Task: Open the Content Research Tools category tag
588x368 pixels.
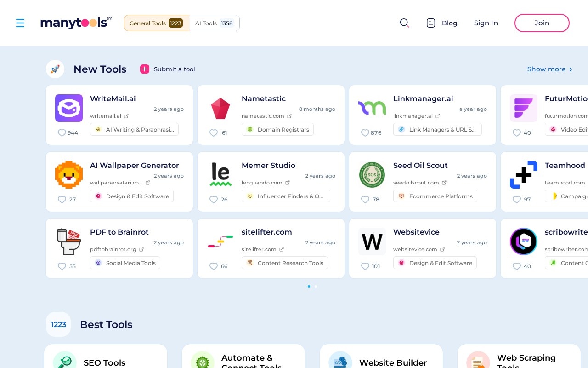Action: 285,263
